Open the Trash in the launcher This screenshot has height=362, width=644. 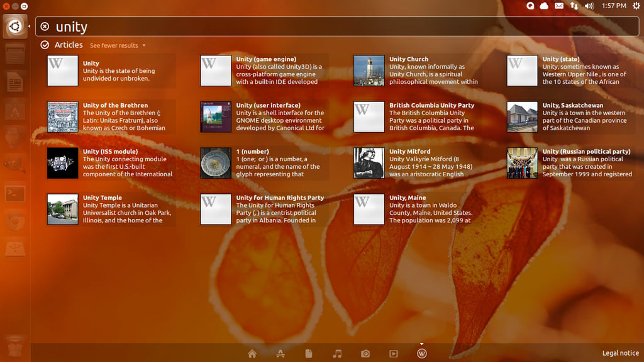tap(15, 348)
